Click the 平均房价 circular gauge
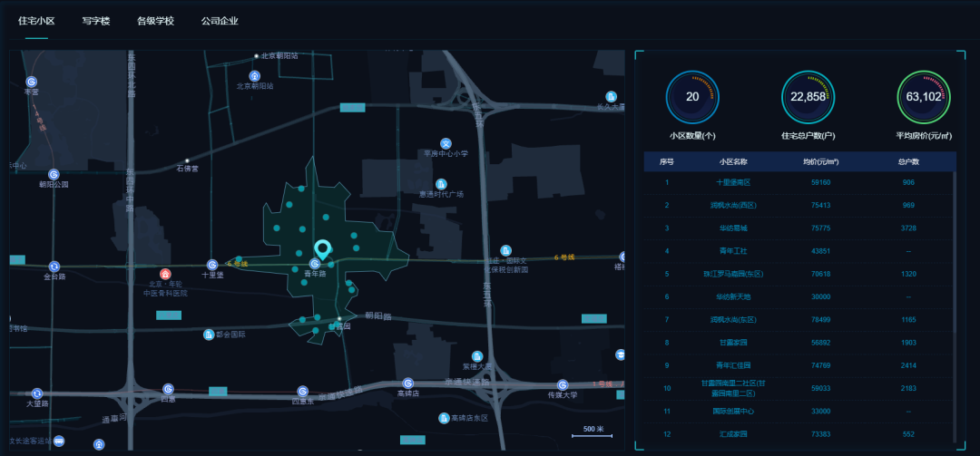The image size is (980, 456). (x=924, y=97)
